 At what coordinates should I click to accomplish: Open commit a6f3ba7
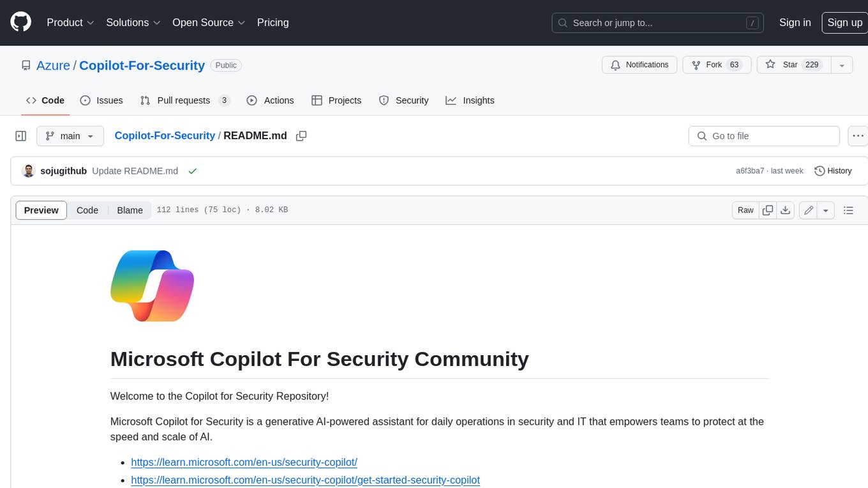(750, 171)
